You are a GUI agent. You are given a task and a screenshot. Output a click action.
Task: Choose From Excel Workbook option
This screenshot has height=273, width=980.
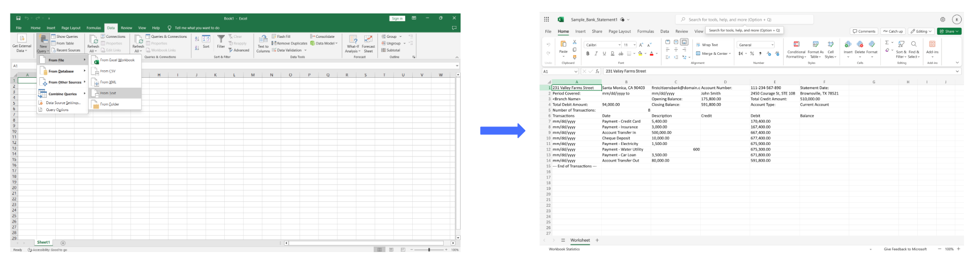point(115,60)
